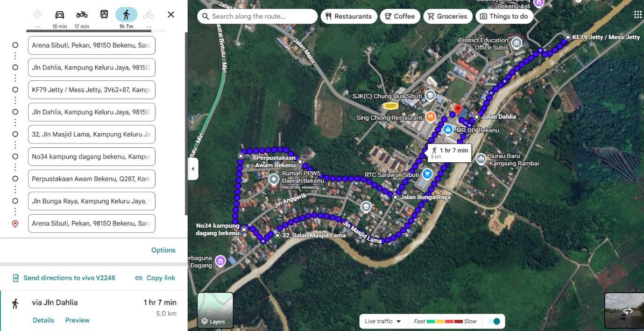This screenshot has width=644, height=331.
Task: Select the best travel mode diamond icon
Action: [x=37, y=14]
